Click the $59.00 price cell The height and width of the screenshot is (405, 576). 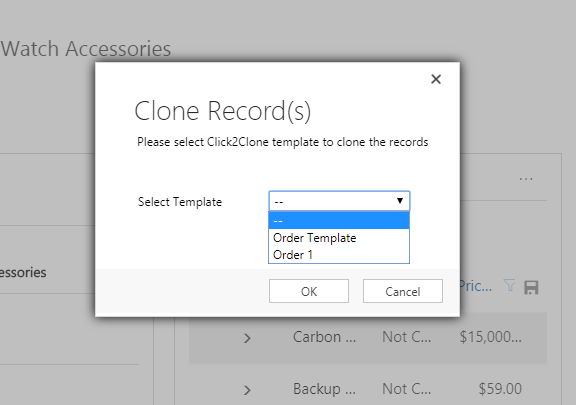500,389
